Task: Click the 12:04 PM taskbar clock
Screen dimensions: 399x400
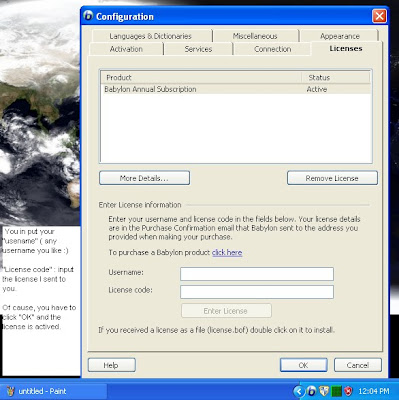Action: click(x=374, y=391)
